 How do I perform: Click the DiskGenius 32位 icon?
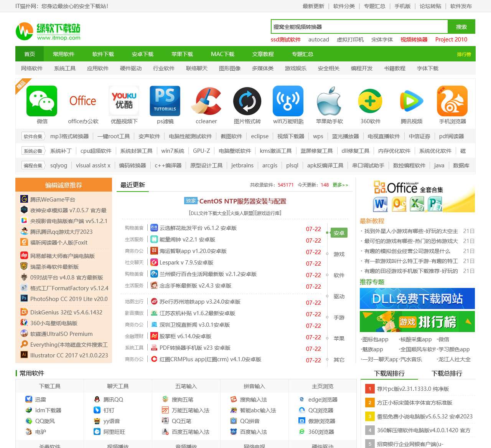24,312
